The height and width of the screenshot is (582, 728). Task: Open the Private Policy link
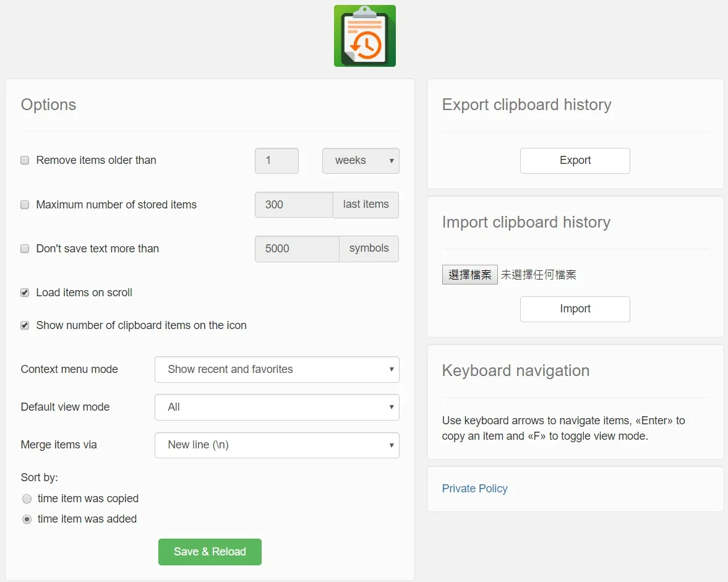coord(474,489)
